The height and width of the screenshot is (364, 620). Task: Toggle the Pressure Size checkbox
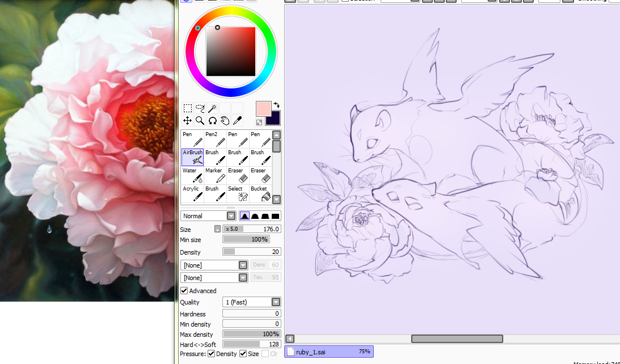(243, 354)
